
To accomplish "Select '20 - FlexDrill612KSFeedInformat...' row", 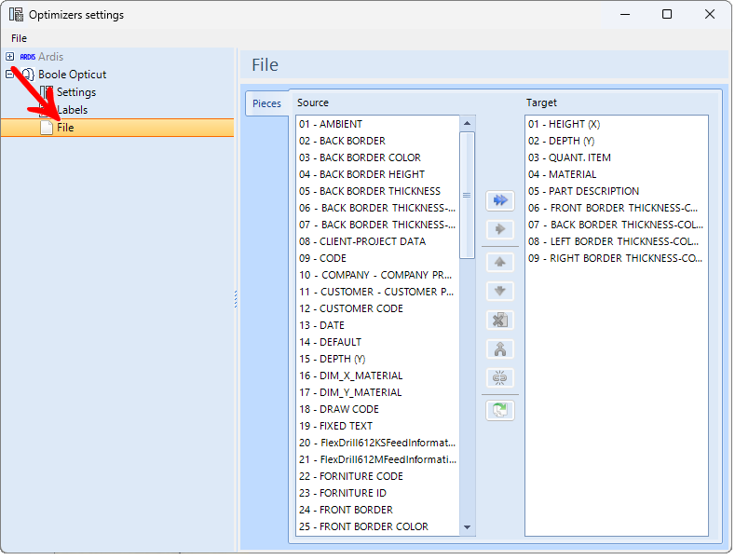I will [378, 444].
